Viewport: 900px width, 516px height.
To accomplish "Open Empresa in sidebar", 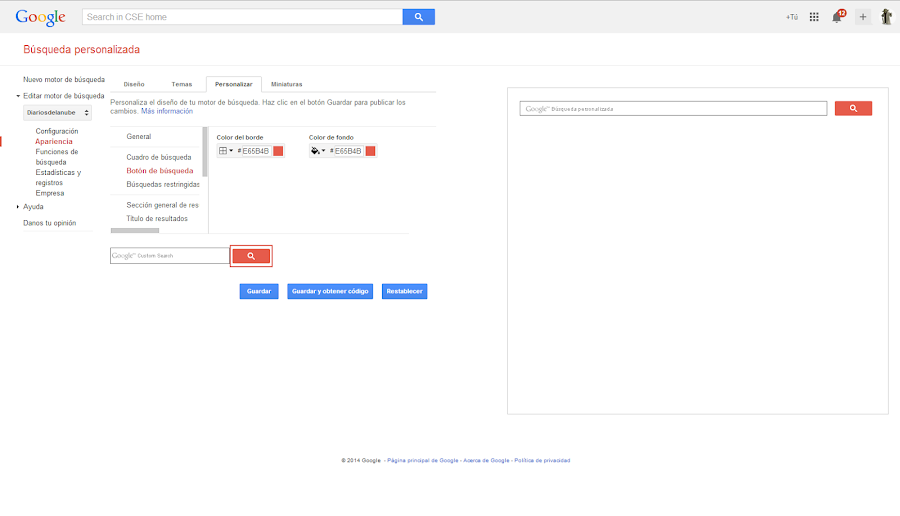I will pyautogui.click(x=50, y=193).
